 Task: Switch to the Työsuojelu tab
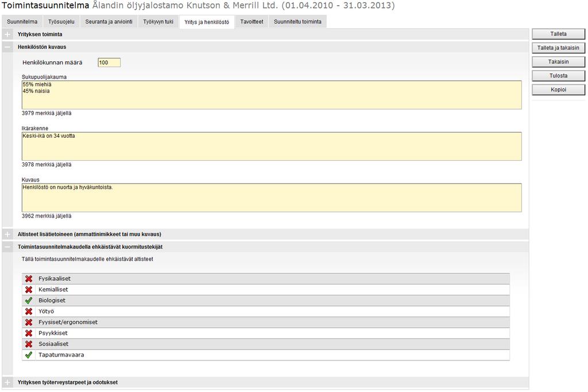61,22
